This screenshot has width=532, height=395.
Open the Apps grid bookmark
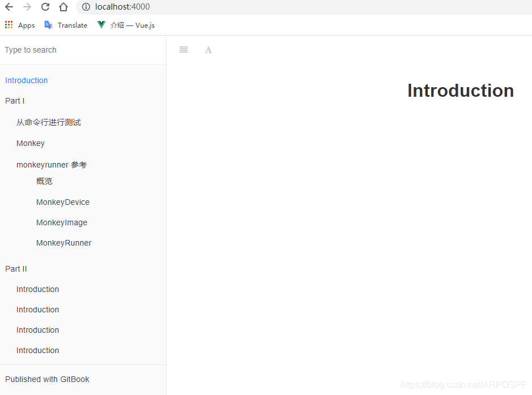coord(20,25)
